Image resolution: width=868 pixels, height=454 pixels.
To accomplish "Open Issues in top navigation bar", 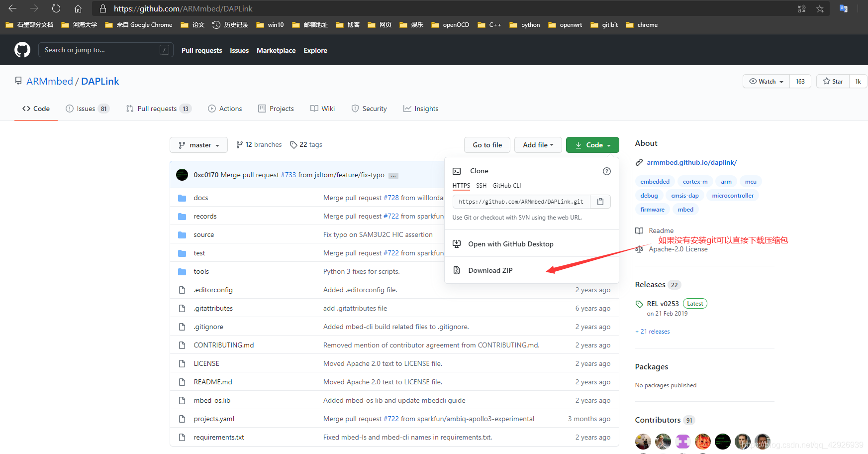I will point(239,50).
